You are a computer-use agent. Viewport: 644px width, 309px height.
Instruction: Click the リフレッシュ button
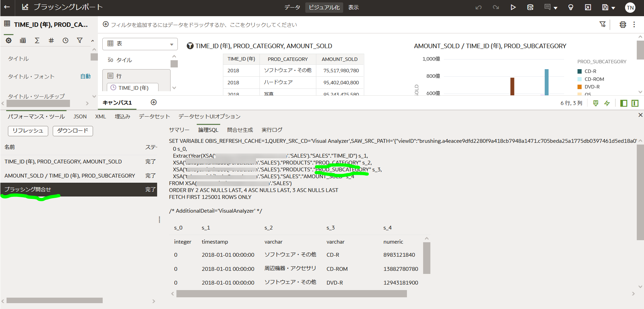pyautogui.click(x=28, y=131)
